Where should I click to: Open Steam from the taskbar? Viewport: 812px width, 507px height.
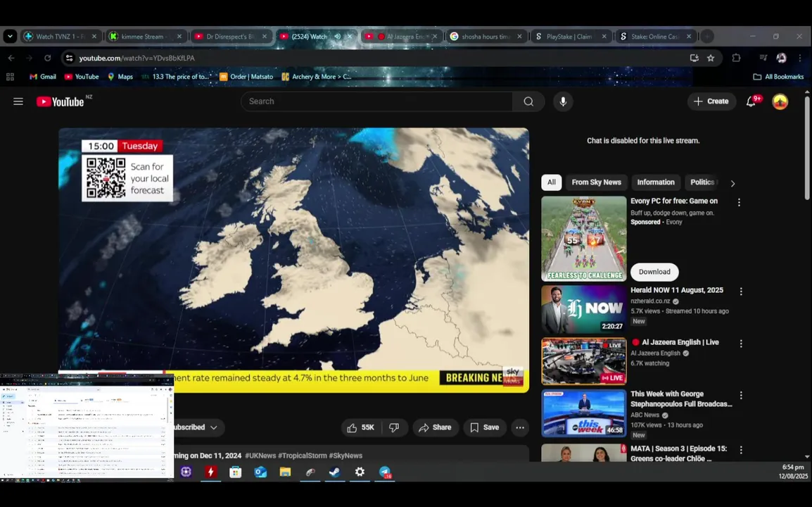[335, 472]
